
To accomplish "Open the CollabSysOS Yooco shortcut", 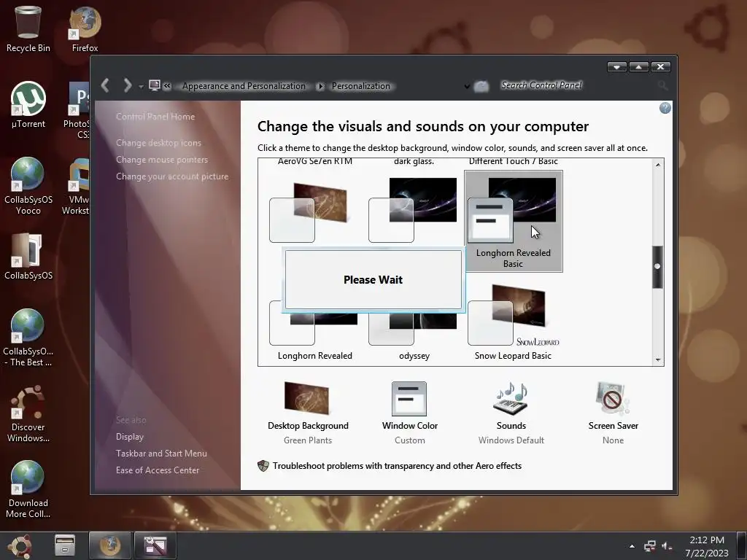I will click(x=28, y=186).
